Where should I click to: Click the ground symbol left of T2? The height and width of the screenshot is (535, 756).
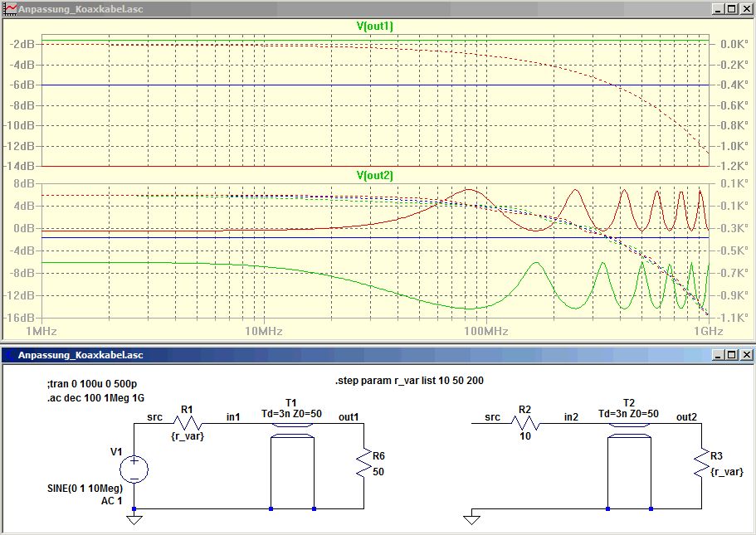pyautogui.click(x=471, y=519)
